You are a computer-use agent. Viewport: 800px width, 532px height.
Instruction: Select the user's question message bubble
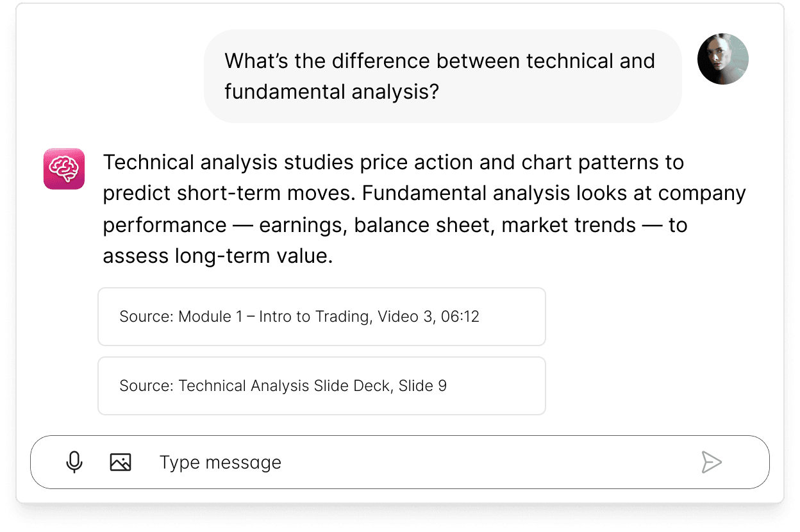tap(442, 76)
